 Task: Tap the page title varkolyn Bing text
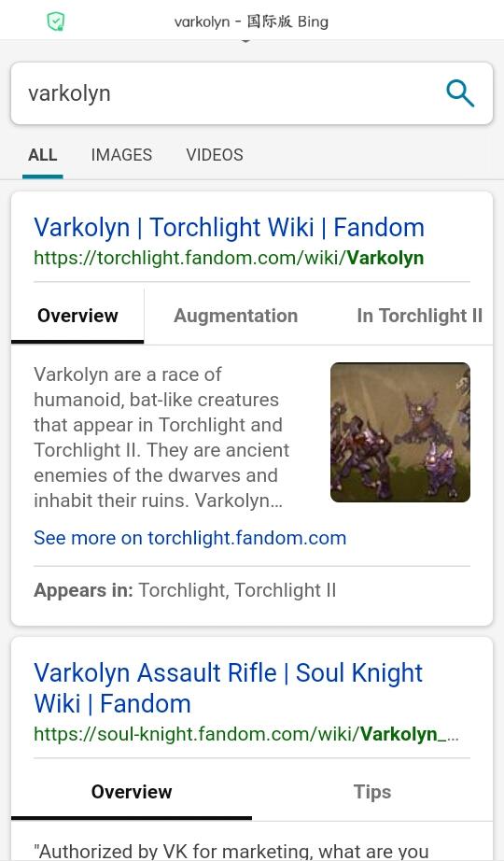[x=251, y=22]
